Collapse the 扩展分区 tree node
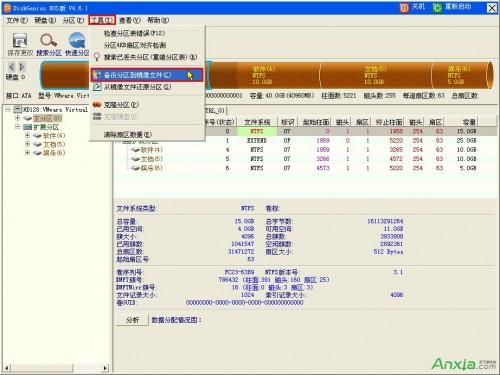 [18, 127]
